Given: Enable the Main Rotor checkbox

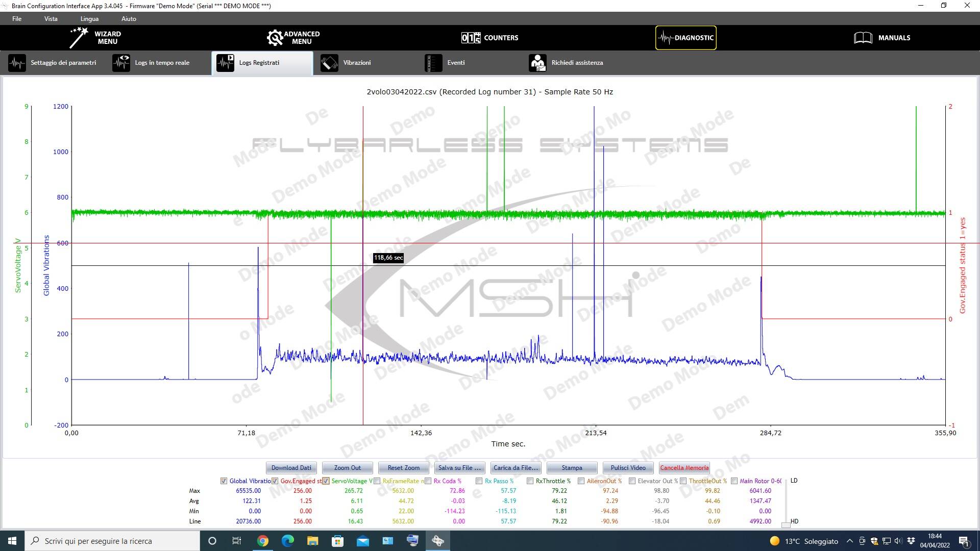Looking at the screenshot, I should (734, 481).
